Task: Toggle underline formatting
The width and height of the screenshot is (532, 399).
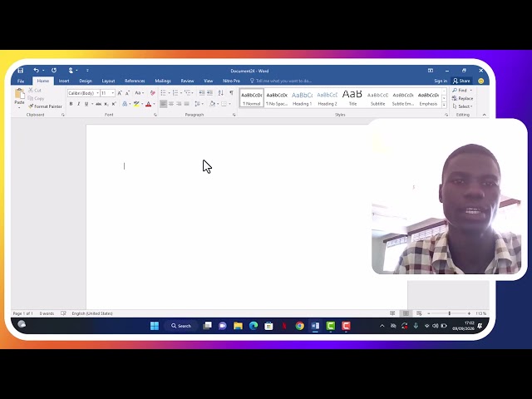Action: (x=86, y=104)
